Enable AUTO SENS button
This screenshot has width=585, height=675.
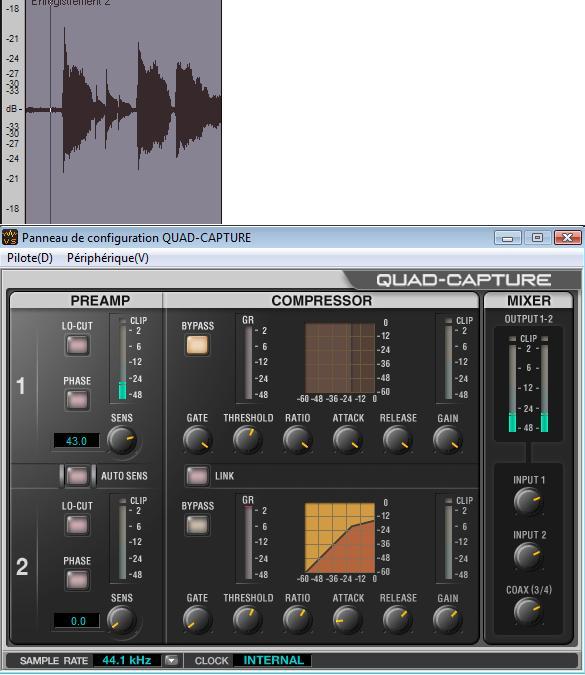tap(77, 476)
